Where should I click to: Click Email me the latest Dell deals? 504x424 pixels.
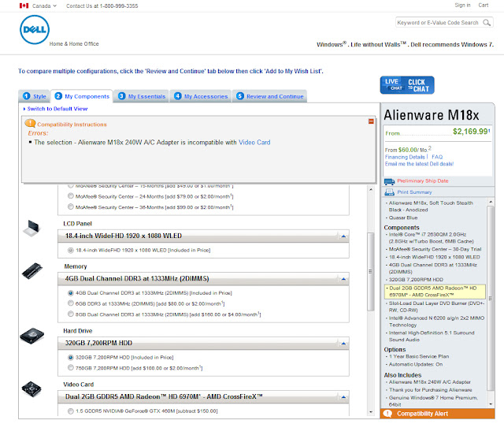[419, 164]
